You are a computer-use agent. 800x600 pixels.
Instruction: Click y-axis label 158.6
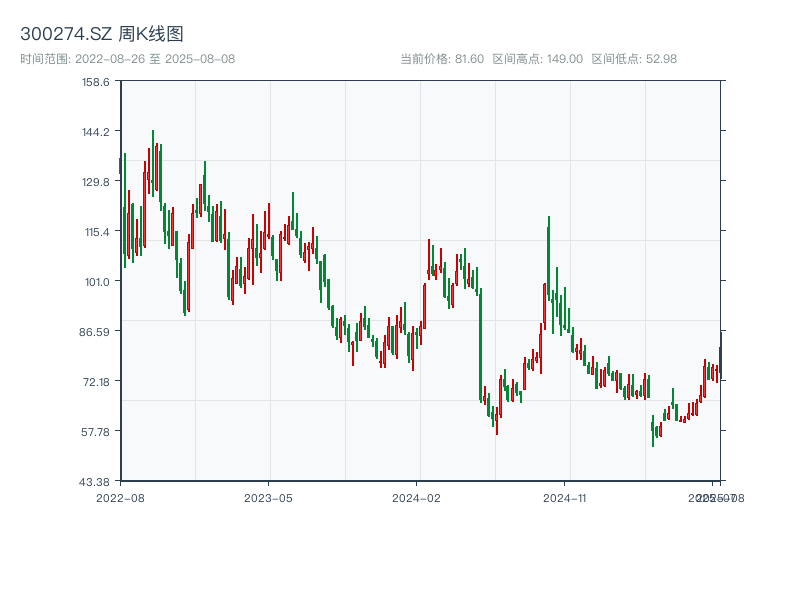pyautogui.click(x=96, y=82)
